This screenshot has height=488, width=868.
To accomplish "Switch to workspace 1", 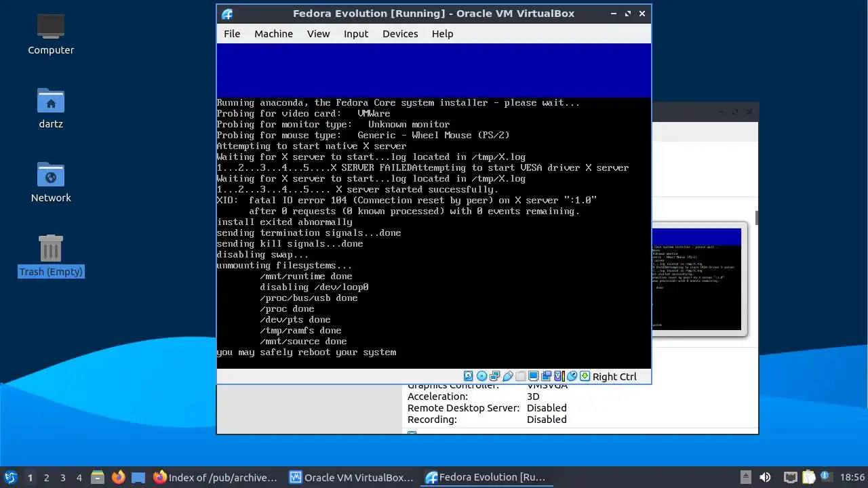I will coord(30,477).
